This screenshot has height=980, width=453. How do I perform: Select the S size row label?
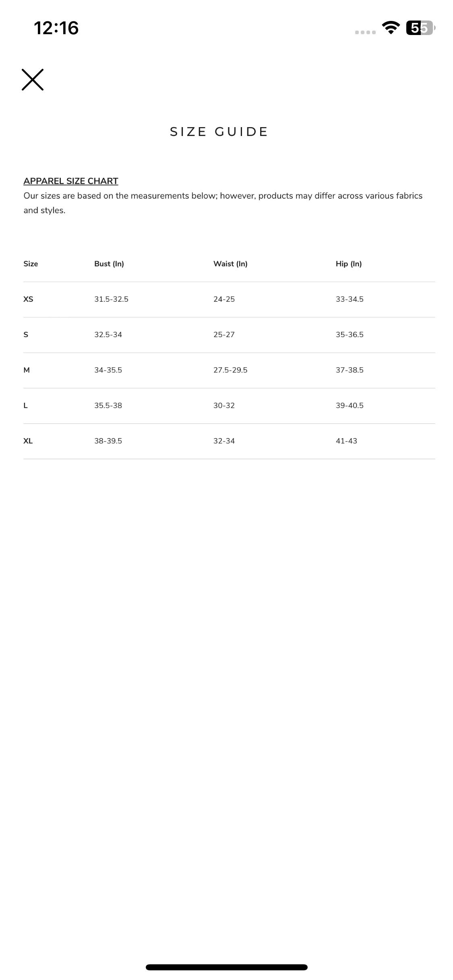click(26, 335)
